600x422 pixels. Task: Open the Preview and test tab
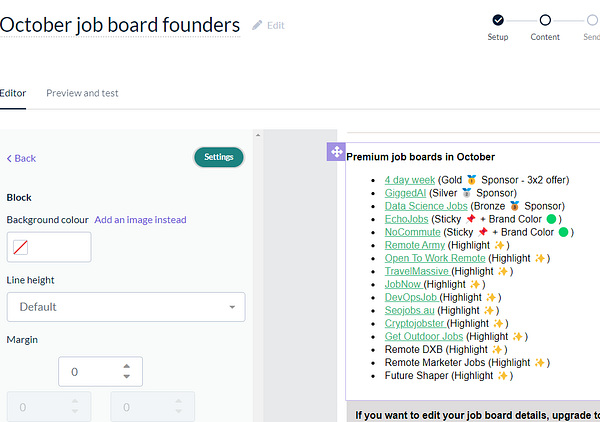(x=82, y=93)
